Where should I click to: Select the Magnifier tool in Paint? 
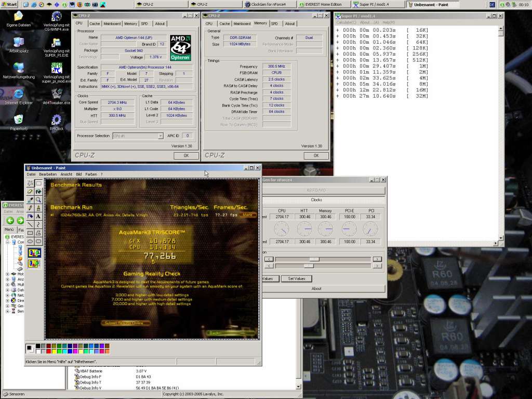click(38, 199)
